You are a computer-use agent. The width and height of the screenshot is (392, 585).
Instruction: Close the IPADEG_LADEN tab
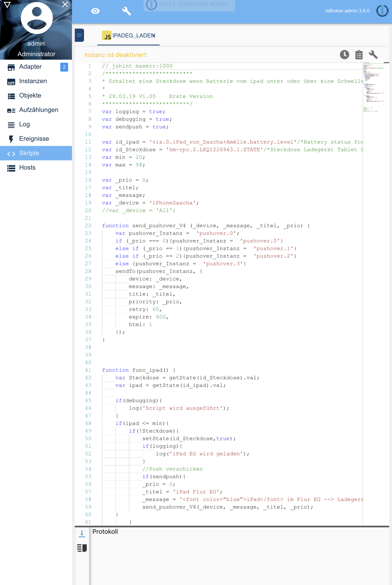coord(154,35)
